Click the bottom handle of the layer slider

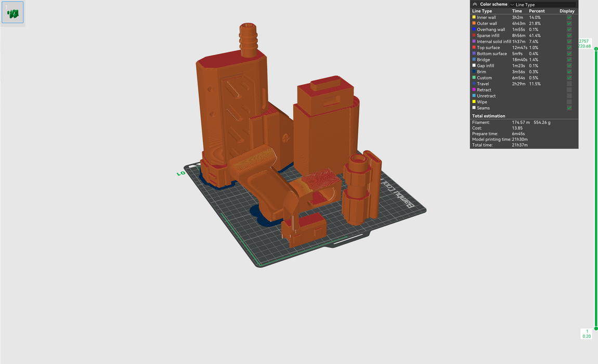596,328
